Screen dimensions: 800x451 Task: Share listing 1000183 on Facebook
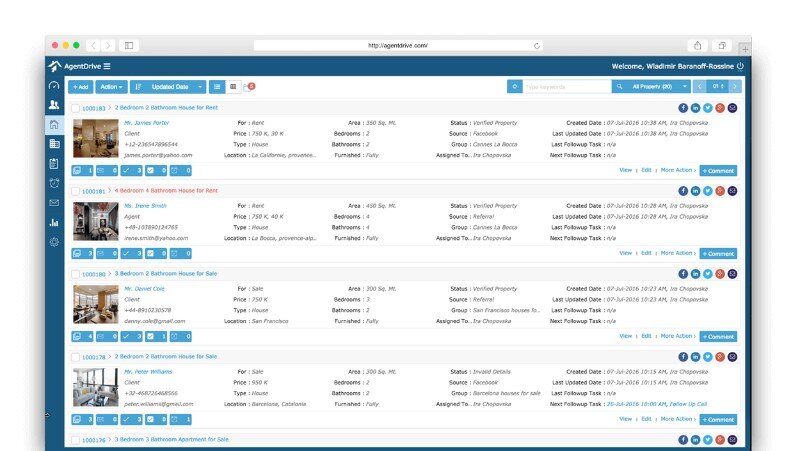click(x=684, y=107)
